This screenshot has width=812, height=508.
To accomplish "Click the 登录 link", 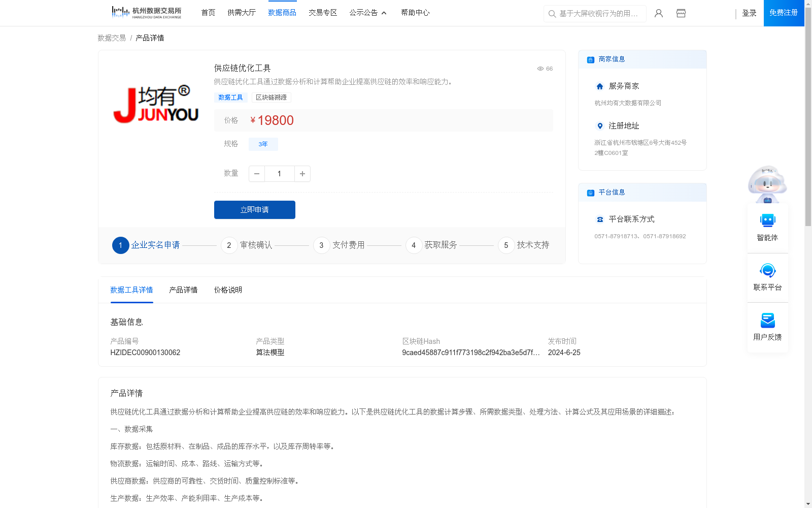I will pyautogui.click(x=749, y=13).
